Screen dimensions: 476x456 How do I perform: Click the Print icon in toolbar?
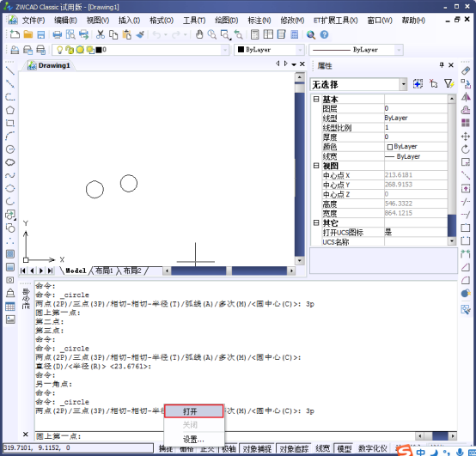(58, 34)
